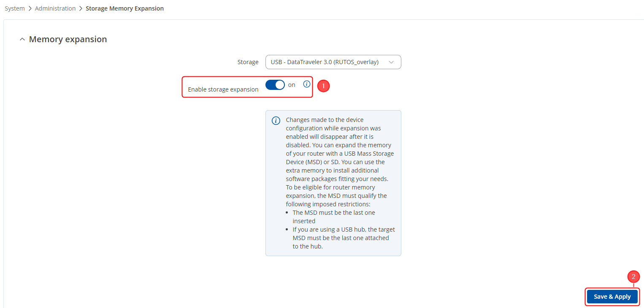Image resolution: width=644 pixels, height=308 pixels.
Task: Click the Storage Memory Expansion breadcrumb title
Action: point(124,8)
